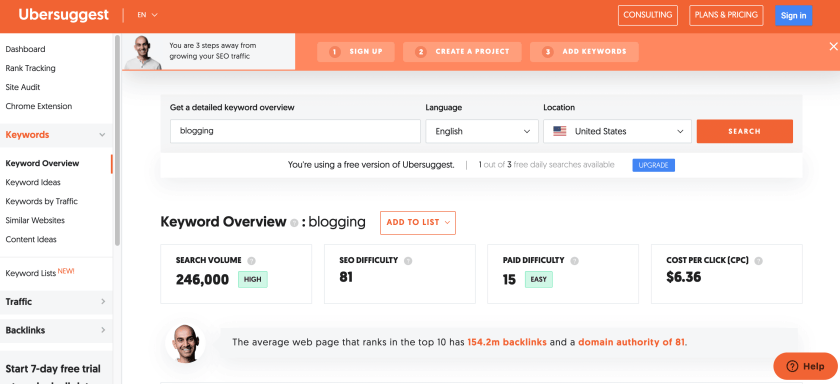Click the $6.36 CPC value

point(684,277)
